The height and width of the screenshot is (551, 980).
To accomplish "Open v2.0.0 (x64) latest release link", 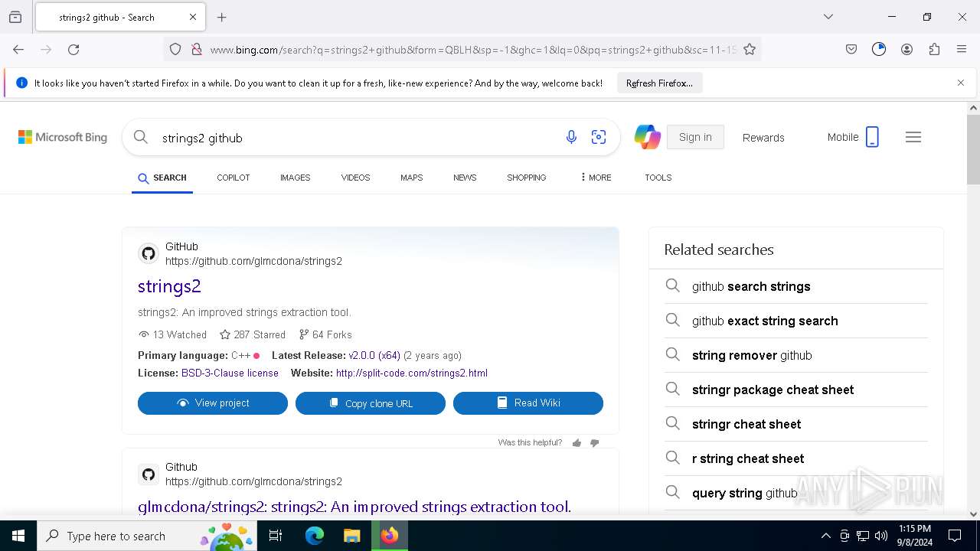I will [374, 355].
